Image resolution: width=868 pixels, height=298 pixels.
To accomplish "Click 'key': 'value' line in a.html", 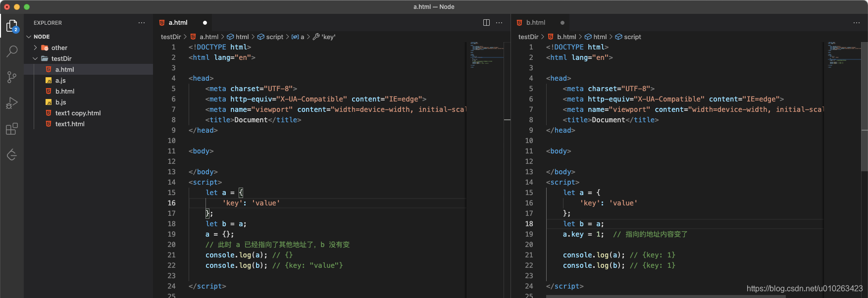I will click(x=251, y=203).
